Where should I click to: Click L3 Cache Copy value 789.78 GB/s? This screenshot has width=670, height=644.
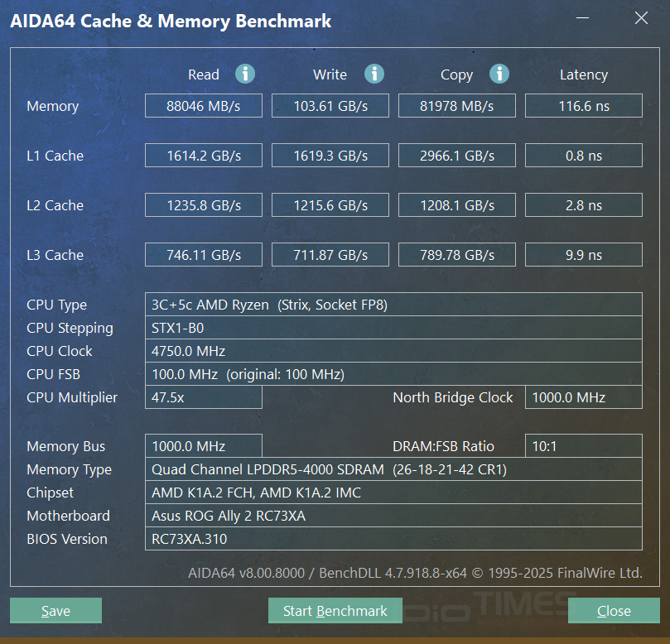point(457,254)
